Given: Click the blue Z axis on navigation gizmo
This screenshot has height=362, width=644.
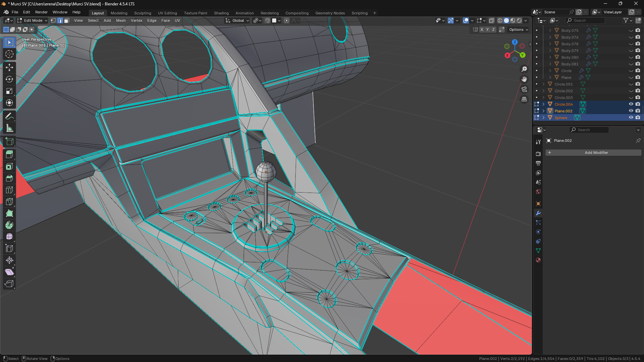Looking at the screenshot, I should pos(514,42).
